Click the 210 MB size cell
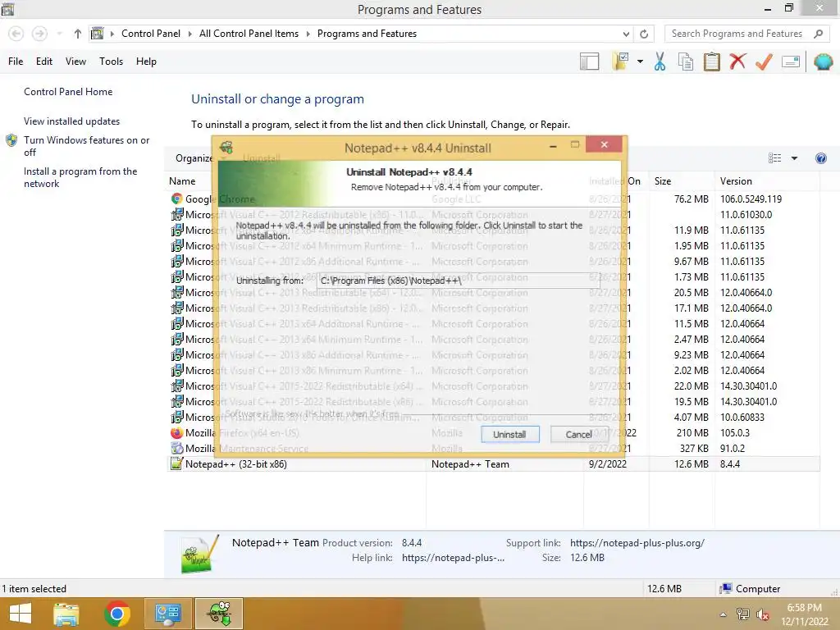This screenshot has height=630, width=840. 692,433
